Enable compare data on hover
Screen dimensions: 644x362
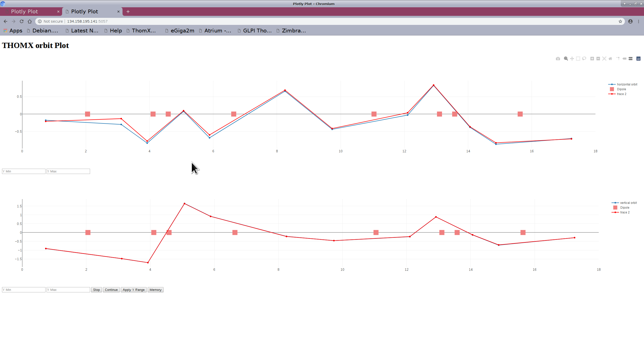point(630,59)
